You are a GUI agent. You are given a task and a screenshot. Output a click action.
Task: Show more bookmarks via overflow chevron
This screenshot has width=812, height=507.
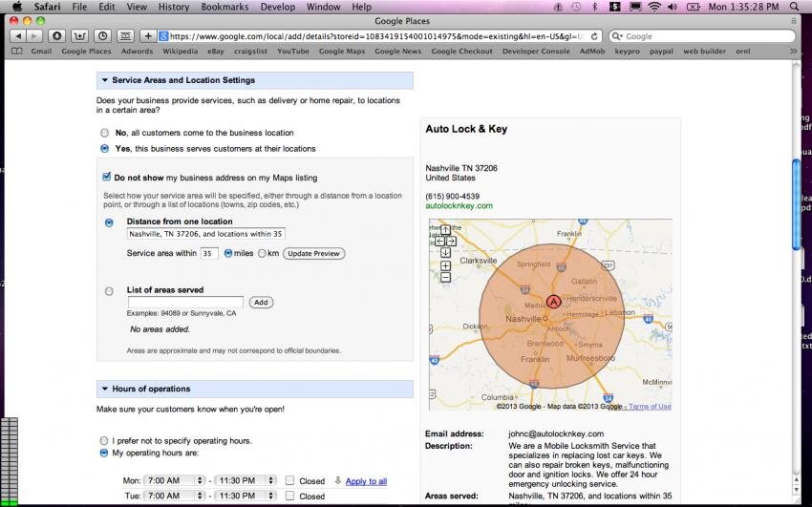pyautogui.click(x=793, y=52)
